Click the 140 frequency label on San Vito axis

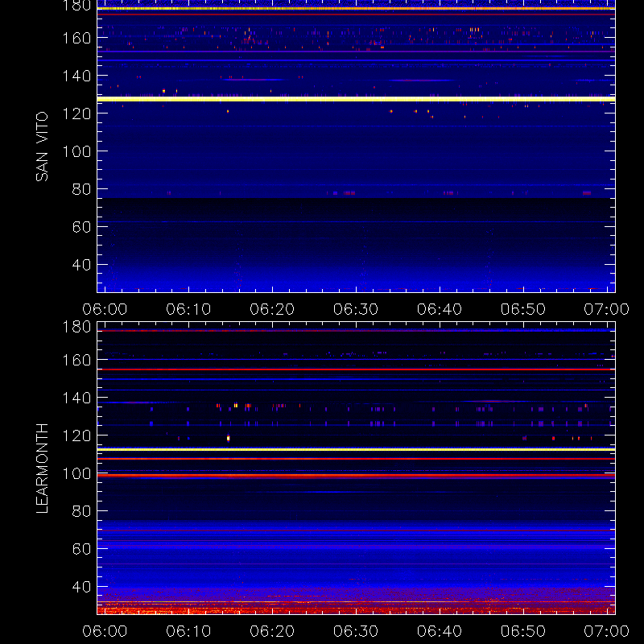pyautogui.click(x=76, y=76)
